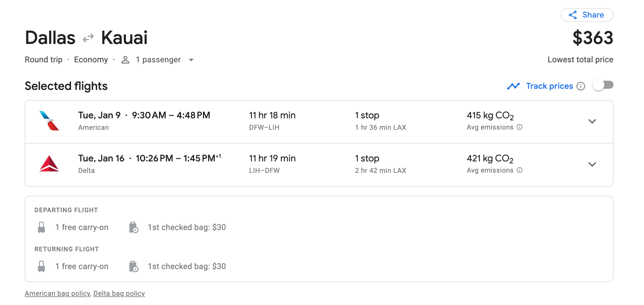Click the Track prices label
The image size is (644, 305).
pyautogui.click(x=549, y=86)
